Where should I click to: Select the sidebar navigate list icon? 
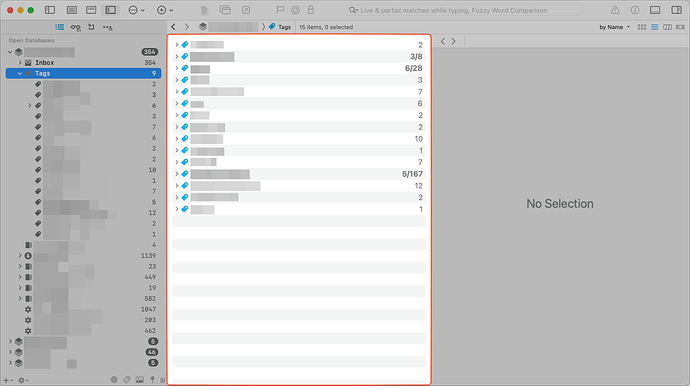tap(59, 27)
